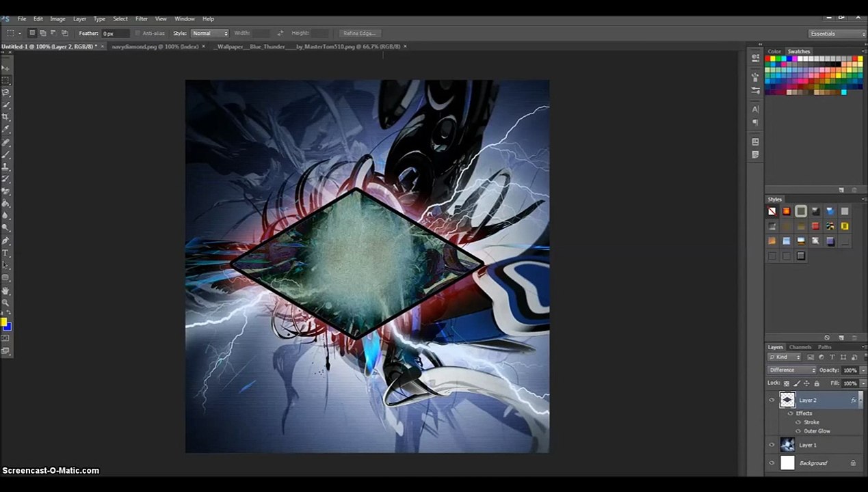The image size is (868, 492).
Task: Click Lock position icon
Action: point(806,383)
